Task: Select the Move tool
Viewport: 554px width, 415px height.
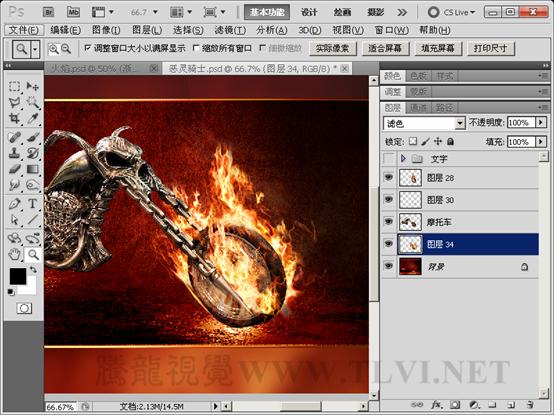Action: point(33,86)
